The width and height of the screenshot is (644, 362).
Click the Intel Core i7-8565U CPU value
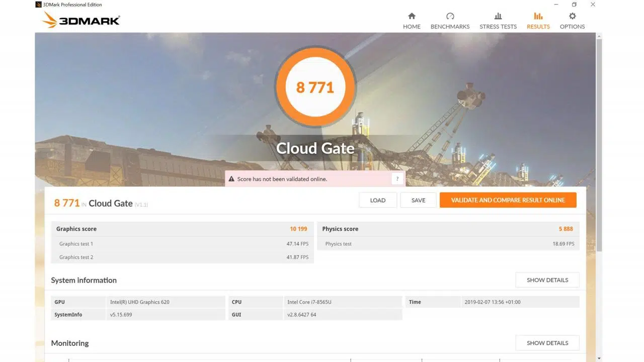(x=309, y=302)
